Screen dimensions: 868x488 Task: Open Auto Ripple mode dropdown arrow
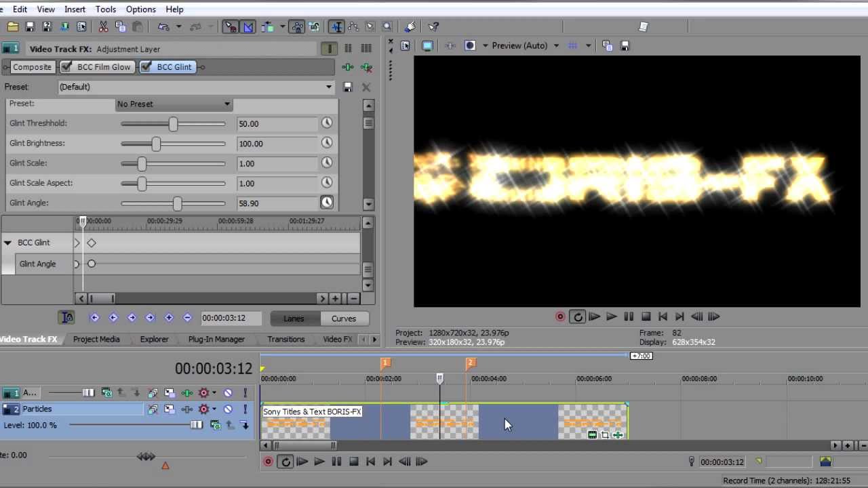(x=282, y=27)
